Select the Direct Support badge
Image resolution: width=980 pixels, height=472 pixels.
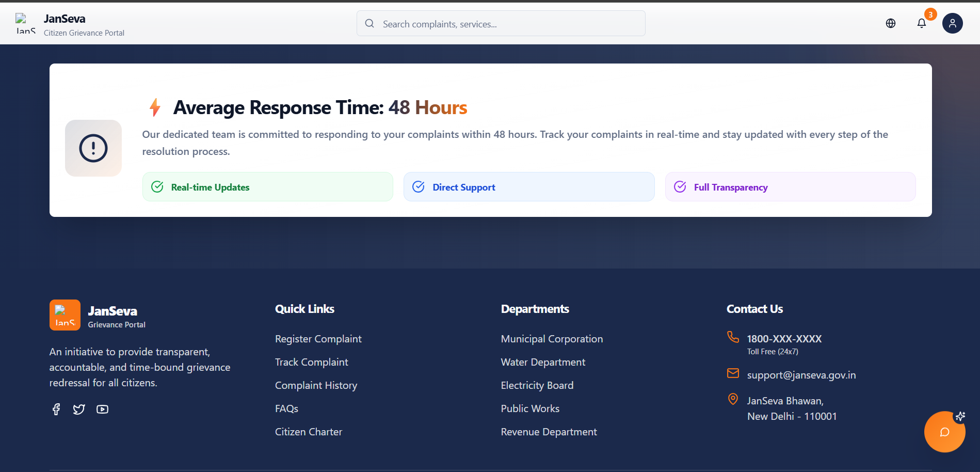click(x=528, y=187)
